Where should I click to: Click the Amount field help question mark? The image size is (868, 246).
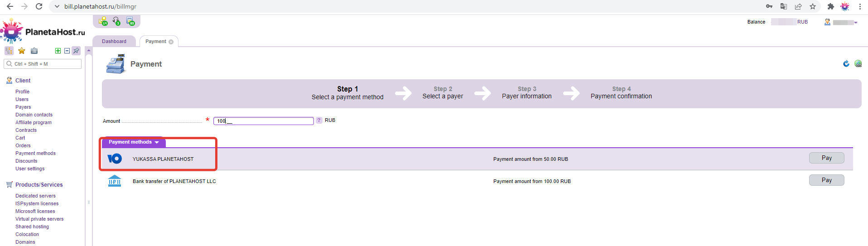(x=319, y=121)
